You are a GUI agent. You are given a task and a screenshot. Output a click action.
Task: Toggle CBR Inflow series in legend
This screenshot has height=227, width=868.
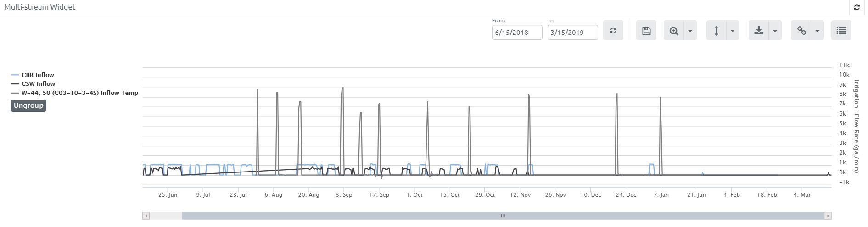(33, 75)
